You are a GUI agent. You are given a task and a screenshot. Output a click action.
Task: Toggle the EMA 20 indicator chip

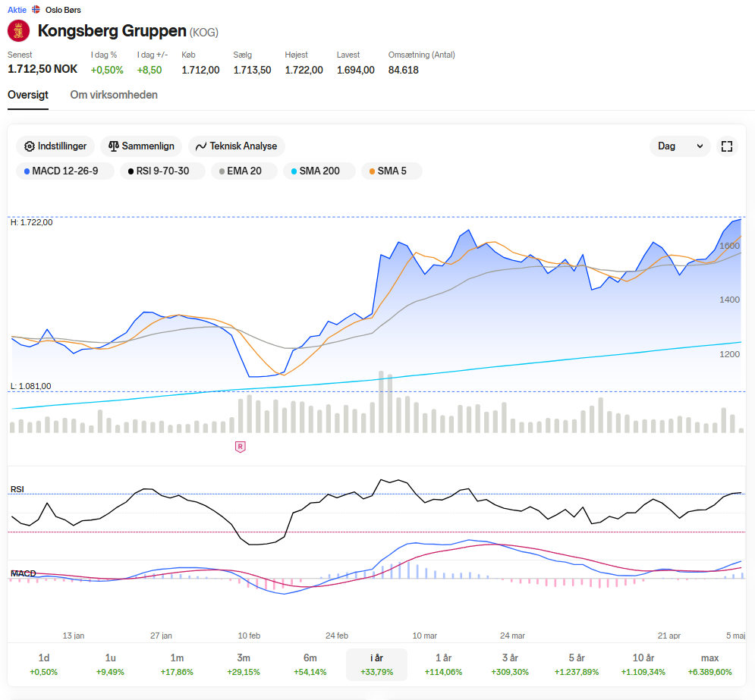(x=244, y=171)
